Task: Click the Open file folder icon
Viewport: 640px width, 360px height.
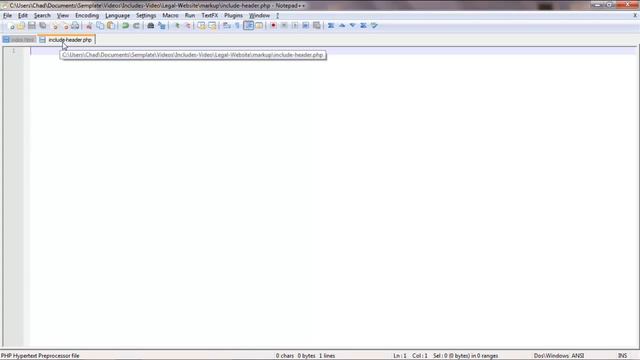Action: [x=21, y=26]
